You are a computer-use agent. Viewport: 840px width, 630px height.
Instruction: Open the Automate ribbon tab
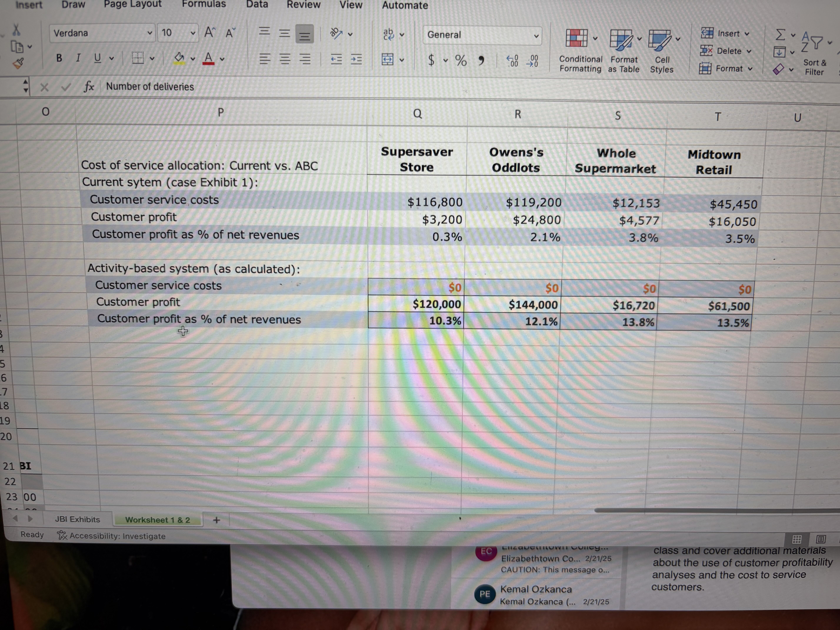click(x=405, y=5)
